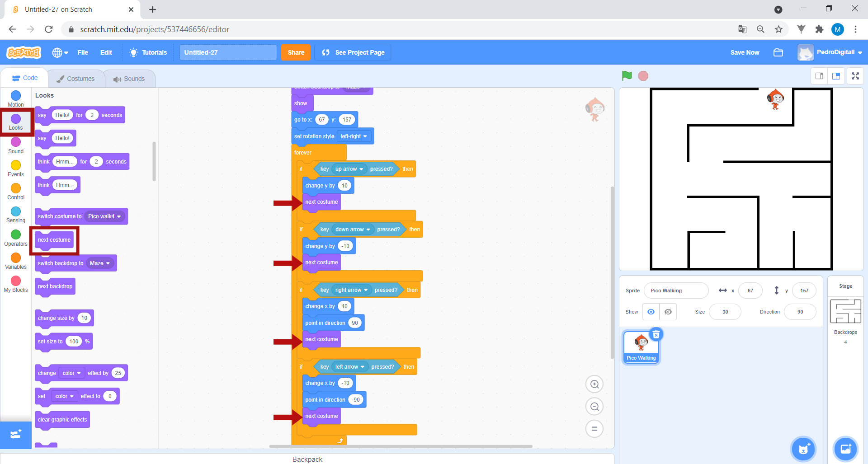This screenshot has height=464, width=868.
Task: Switch to the Costumes tab
Action: [75, 79]
